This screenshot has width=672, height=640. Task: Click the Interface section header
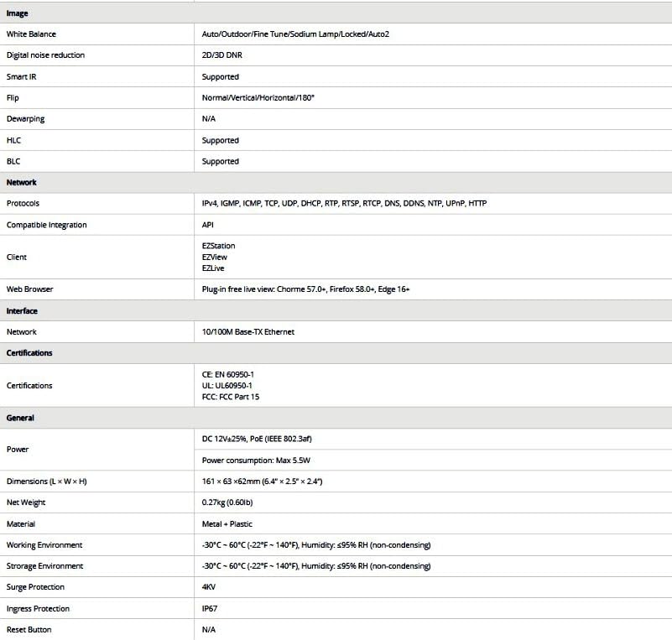[22, 310]
